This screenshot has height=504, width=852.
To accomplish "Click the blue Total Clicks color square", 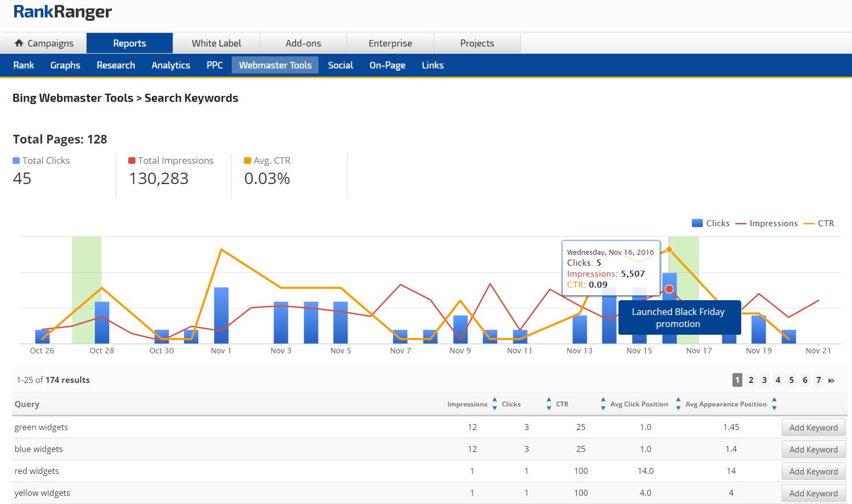I will point(16,161).
